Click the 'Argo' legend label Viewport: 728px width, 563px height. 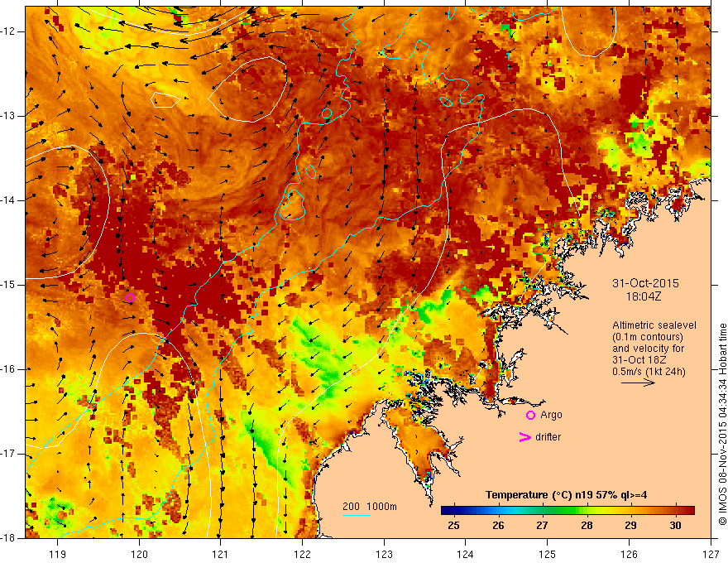pos(551,415)
